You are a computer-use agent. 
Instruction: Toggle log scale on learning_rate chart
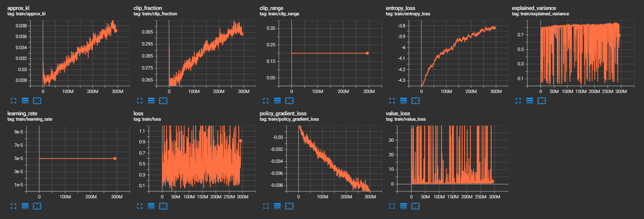(x=25, y=205)
